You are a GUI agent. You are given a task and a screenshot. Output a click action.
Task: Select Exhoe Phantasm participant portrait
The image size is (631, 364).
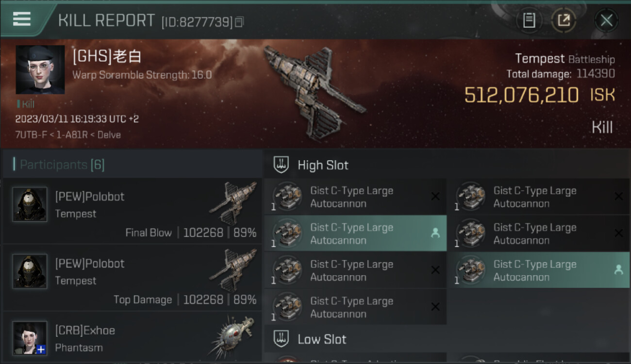[x=30, y=338]
